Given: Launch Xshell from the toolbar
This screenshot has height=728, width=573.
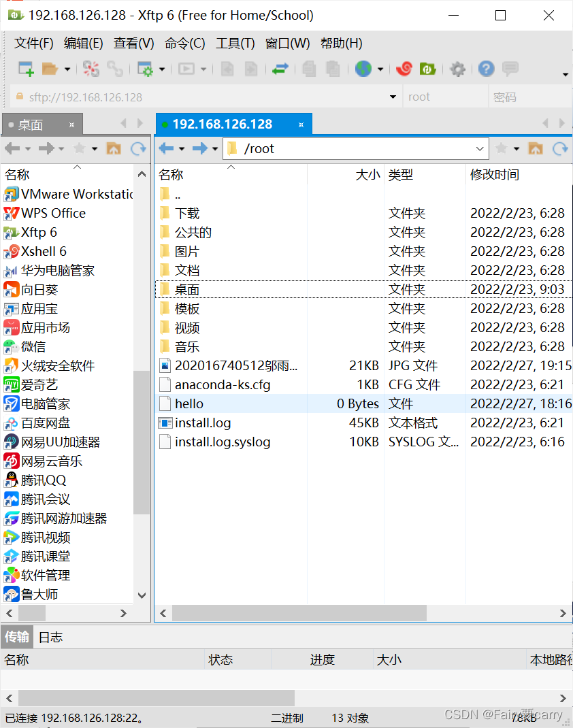Looking at the screenshot, I should pyautogui.click(x=404, y=69).
